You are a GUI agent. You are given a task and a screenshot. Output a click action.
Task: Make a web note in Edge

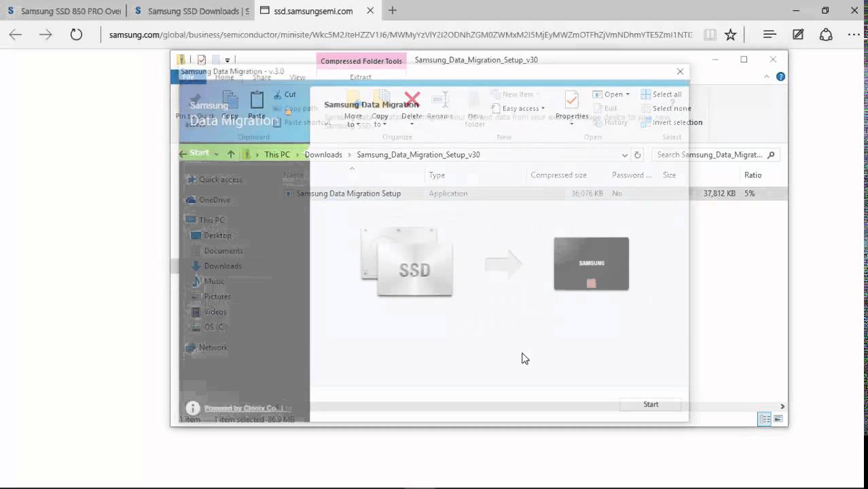[x=798, y=35]
